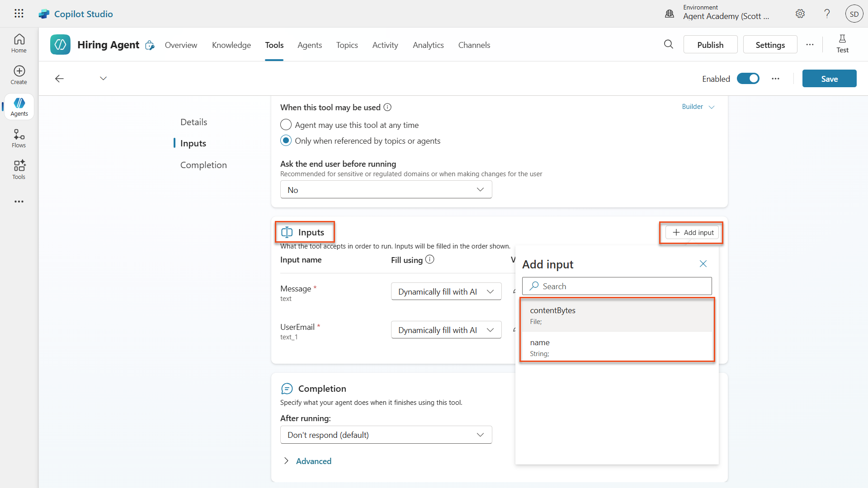Image resolution: width=868 pixels, height=488 pixels.
Task: Go to Home in left sidebar
Action: tap(19, 43)
